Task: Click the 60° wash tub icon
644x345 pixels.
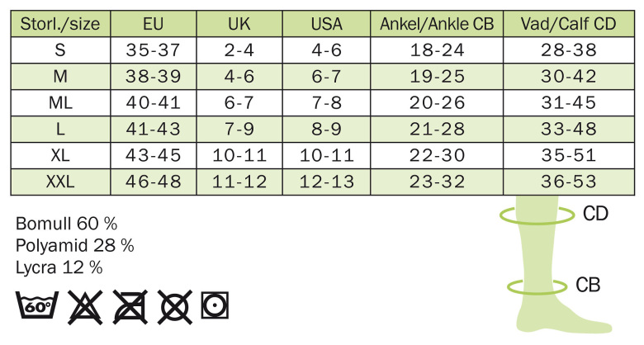Action: [x=36, y=306]
